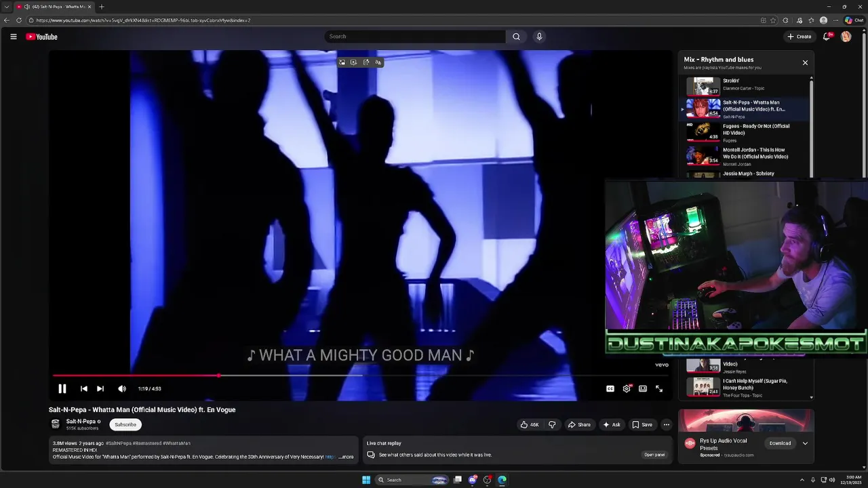Close the Mix - Rhythm and blues playlist panel
This screenshot has width=868, height=488.
pyautogui.click(x=805, y=62)
